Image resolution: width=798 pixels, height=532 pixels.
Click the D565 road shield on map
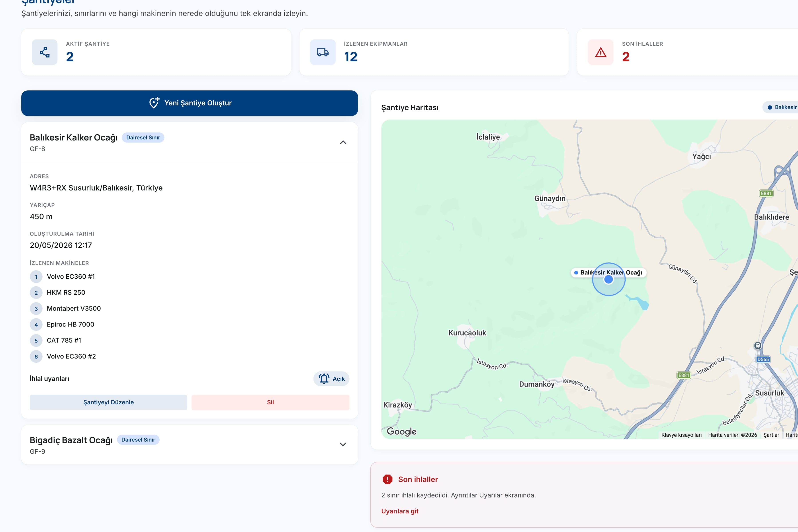click(x=763, y=359)
